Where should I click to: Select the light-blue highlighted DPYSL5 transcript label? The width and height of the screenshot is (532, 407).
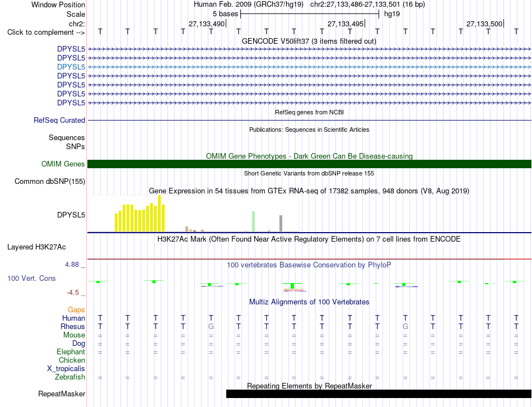pos(71,67)
